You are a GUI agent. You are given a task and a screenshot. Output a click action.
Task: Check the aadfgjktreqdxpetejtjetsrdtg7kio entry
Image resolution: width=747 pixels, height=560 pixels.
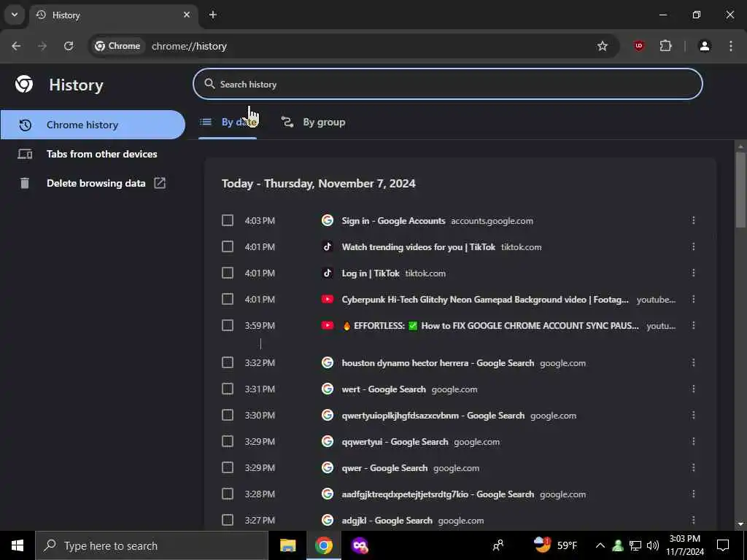pyautogui.click(x=228, y=494)
